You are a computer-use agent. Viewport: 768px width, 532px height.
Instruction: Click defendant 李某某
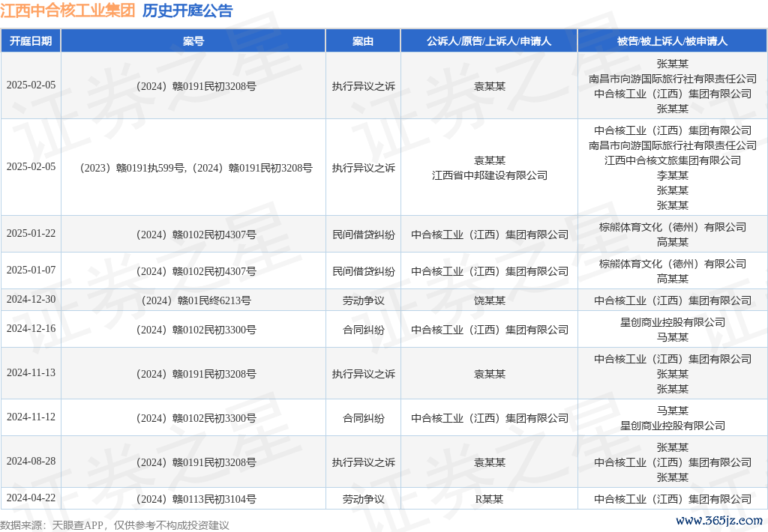pyautogui.click(x=673, y=175)
